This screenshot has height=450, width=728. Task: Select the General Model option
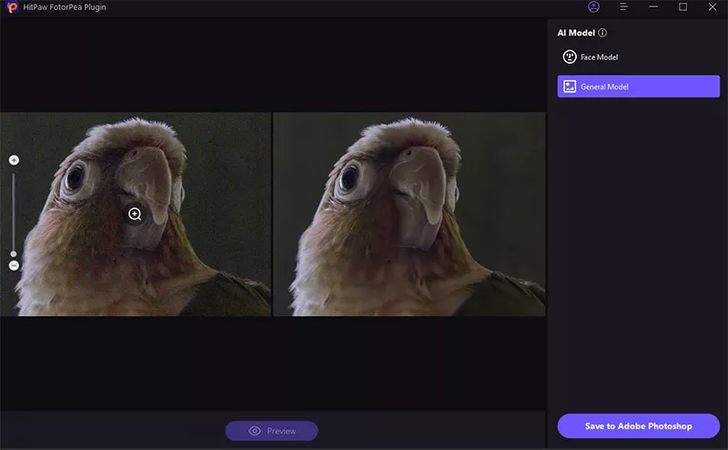click(x=638, y=86)
